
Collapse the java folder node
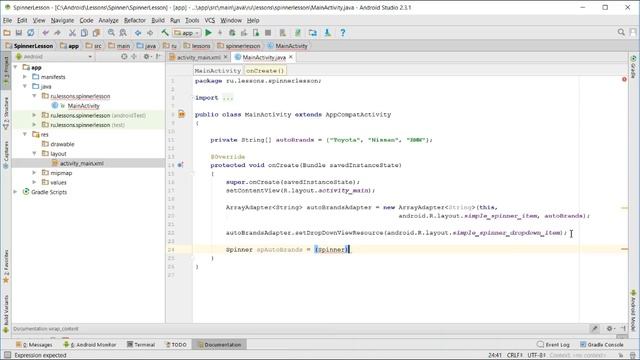[25, 87]
